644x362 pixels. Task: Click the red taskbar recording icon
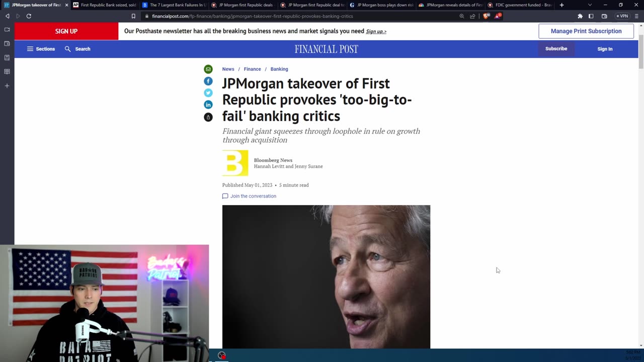(x=221, y=355)
